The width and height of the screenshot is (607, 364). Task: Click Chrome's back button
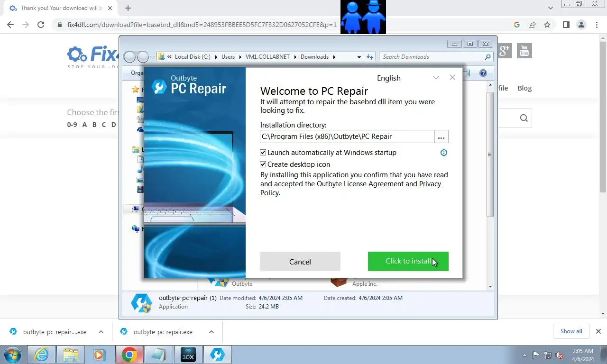point(10,25)
